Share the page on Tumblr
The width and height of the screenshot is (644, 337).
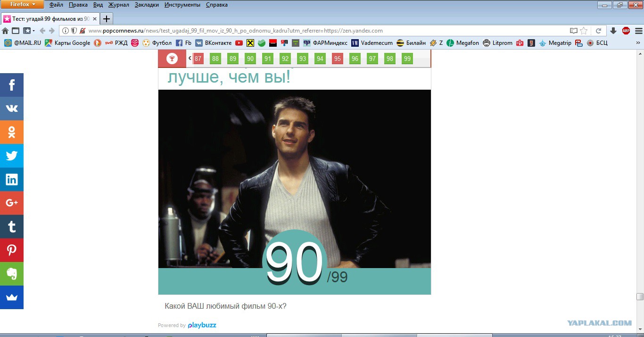[x=12, y=227]
